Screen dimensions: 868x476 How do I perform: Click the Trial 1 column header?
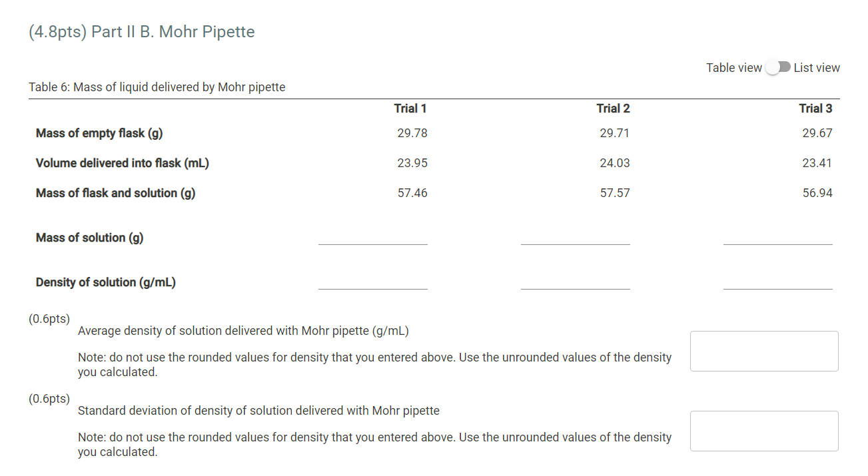coord(410,108)
